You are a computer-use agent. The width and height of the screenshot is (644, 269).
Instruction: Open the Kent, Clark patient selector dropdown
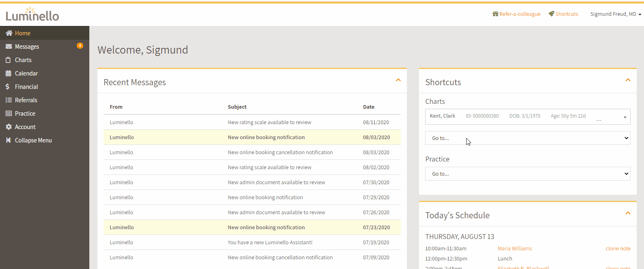[x=528, y=116]
